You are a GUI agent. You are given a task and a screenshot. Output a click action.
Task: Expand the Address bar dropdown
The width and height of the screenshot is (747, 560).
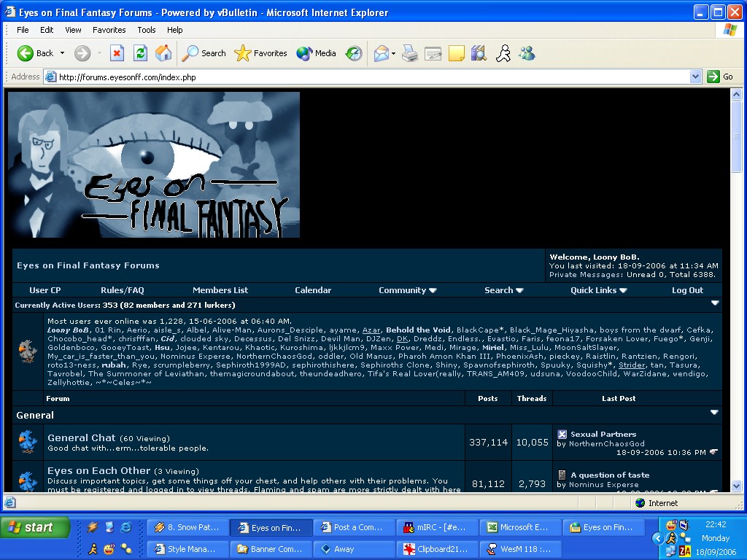[695, 77]
